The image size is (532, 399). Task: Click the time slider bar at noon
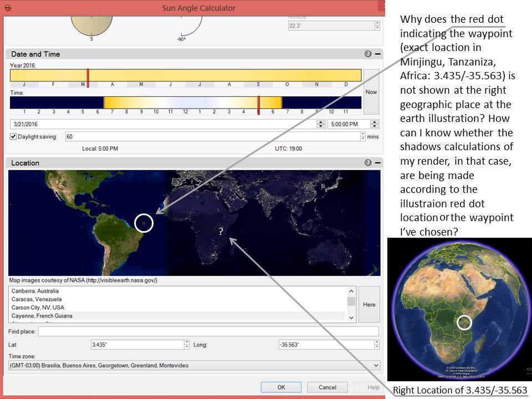coord(186,103)
